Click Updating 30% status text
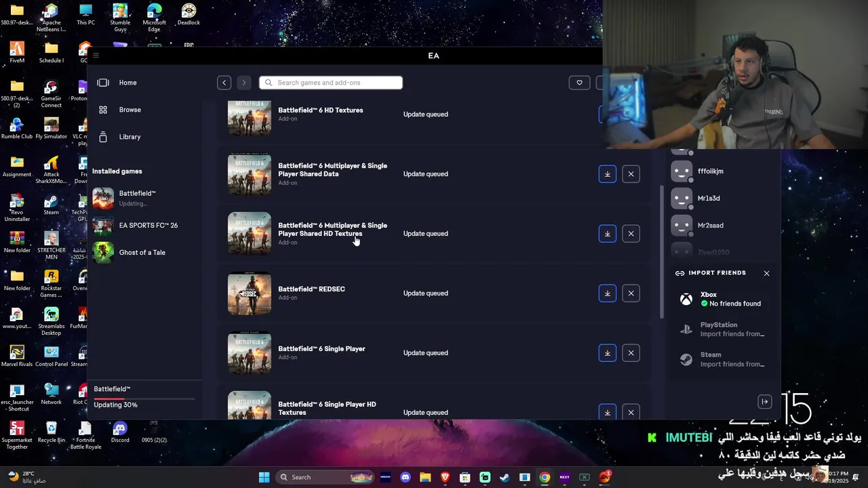The height and width of the screenshot is (488, 868). 115,405
